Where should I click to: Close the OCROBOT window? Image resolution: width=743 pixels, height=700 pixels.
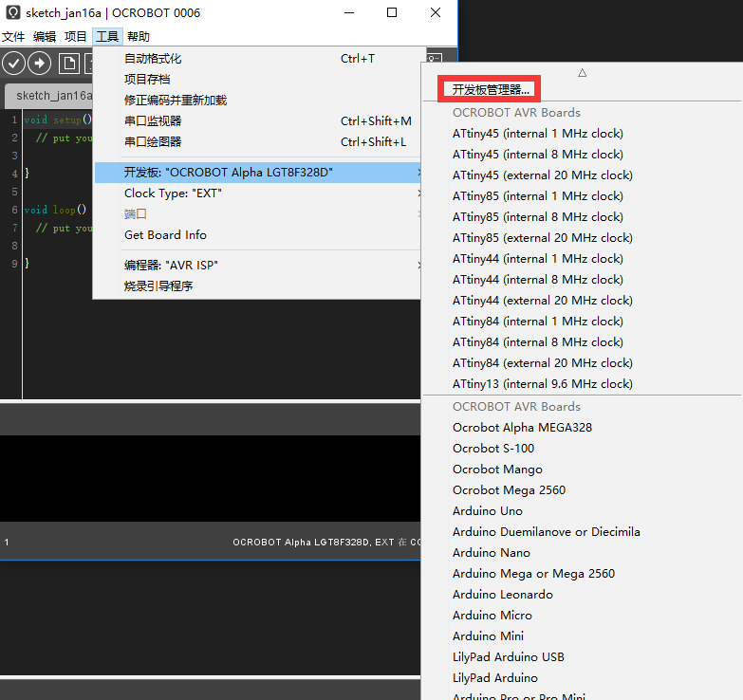[436, 12]
